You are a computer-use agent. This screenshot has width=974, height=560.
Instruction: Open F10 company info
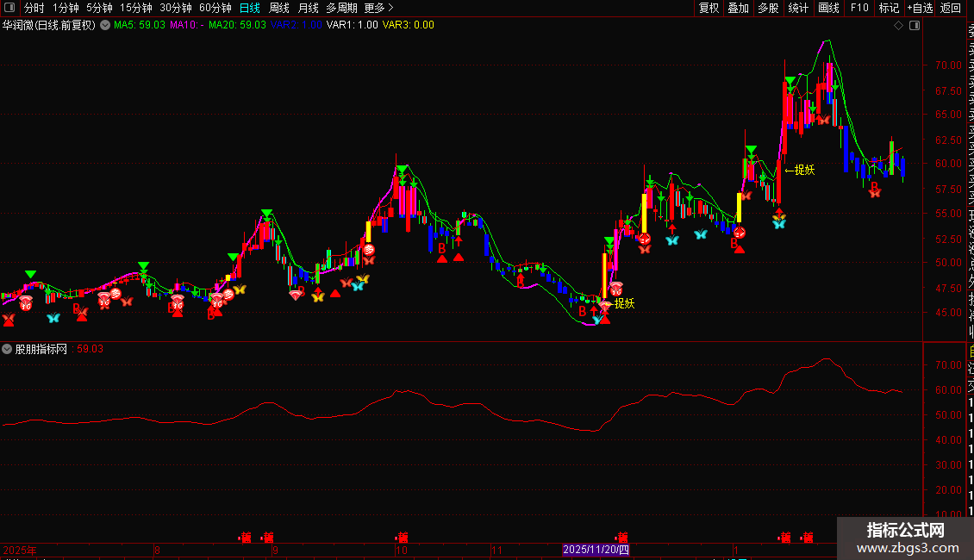[859, 8]
